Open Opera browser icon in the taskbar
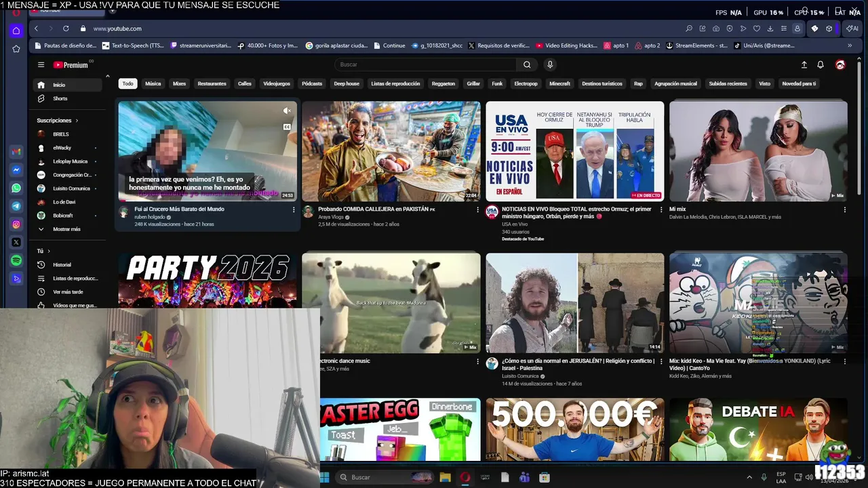The image size is (868, 488). (x=465, y=477)
